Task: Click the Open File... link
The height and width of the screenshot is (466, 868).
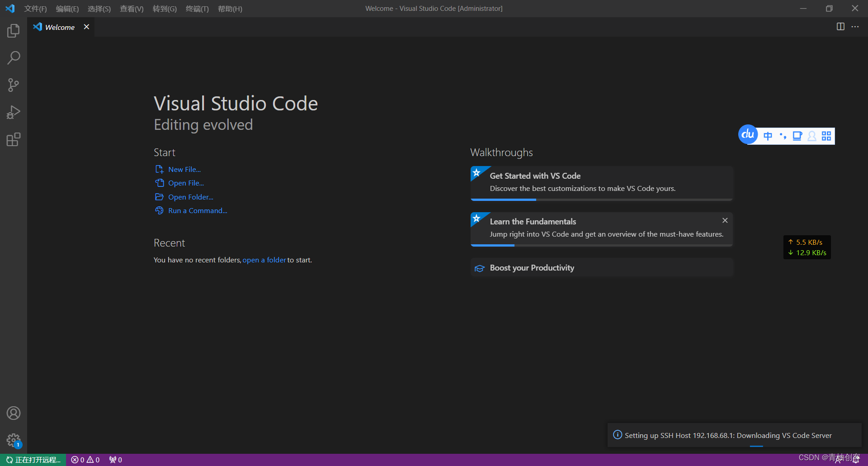Action: point(186,183)
